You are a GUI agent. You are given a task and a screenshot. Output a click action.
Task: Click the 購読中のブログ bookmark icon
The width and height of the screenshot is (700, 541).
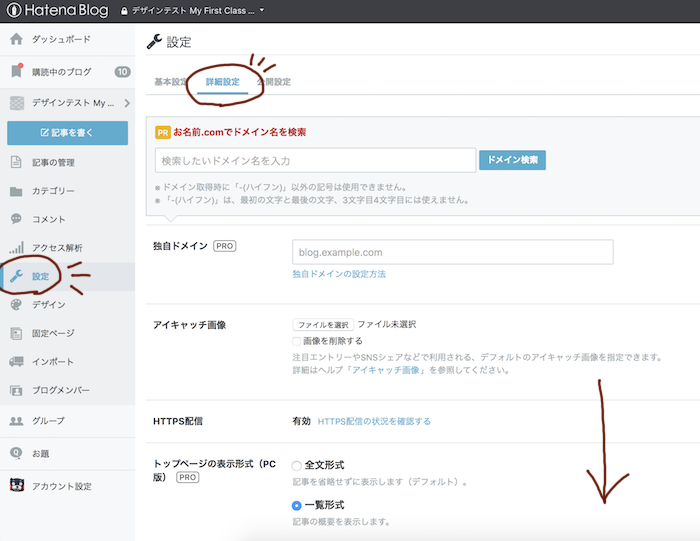pyautogui.click(x=17, y=71)
